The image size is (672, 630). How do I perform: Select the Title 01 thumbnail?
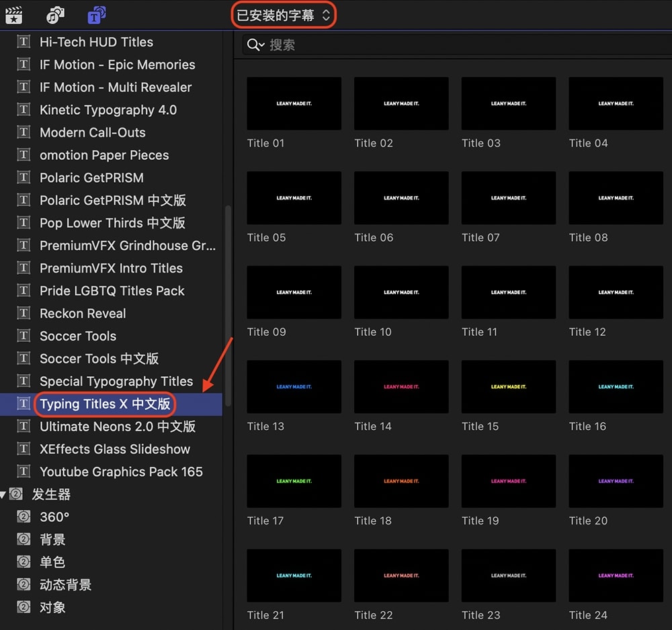tap(294, 103)
